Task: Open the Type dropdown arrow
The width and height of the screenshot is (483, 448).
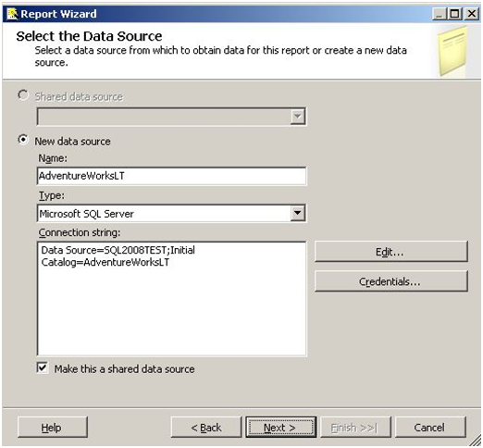Action: 298,213
